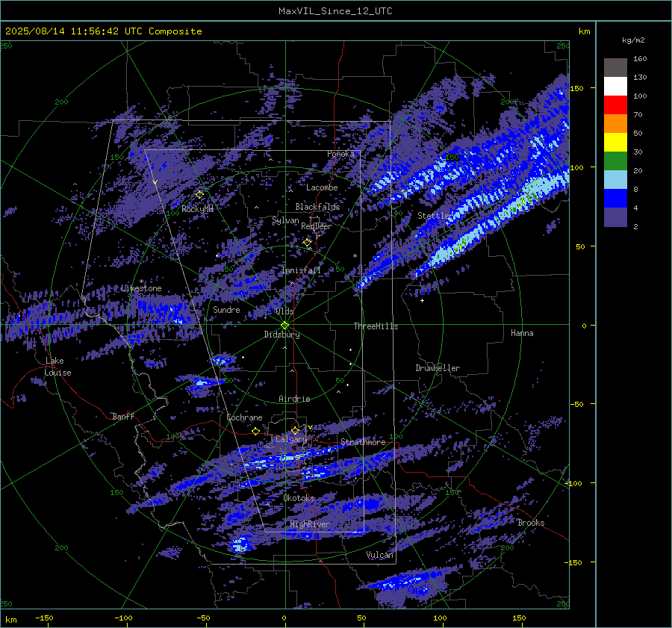Image resolution: width=672 pixels, height=628 pixels.
Task: Click the 30 legend value
Action: (638, 152)
